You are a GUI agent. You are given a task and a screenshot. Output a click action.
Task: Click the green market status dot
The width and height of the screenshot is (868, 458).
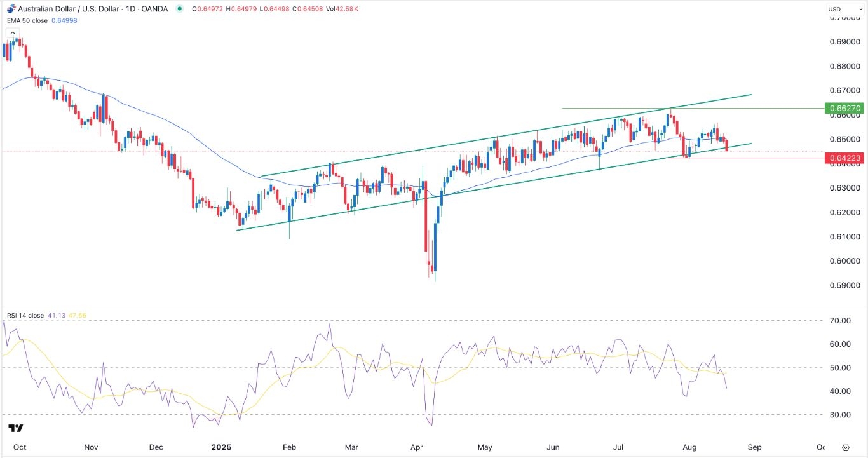(x=180, y=9)
